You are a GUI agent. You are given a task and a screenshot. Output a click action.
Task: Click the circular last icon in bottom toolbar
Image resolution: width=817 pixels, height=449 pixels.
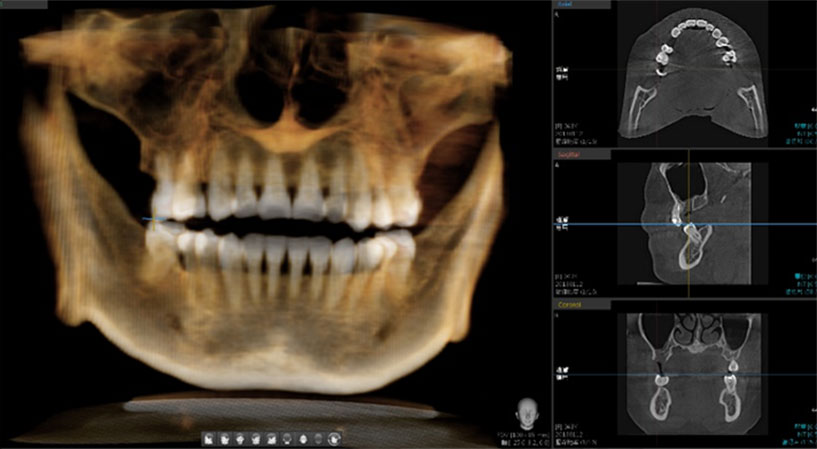click(x=337, y=438)
